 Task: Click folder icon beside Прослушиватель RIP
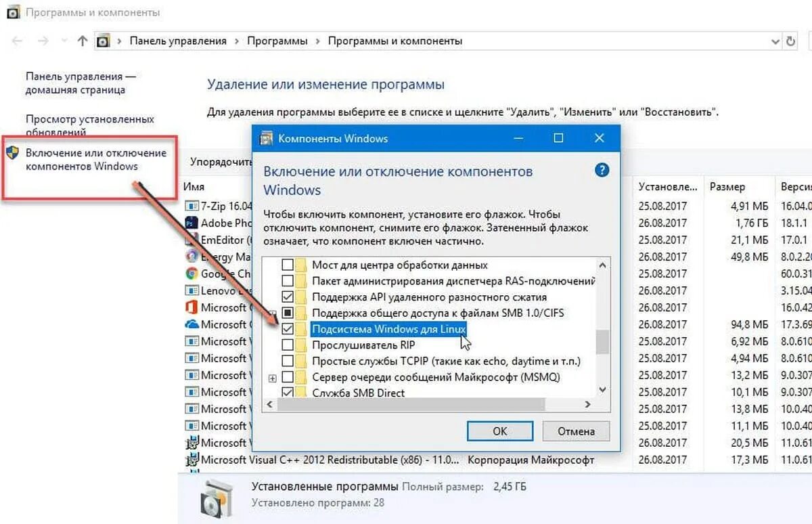pyautogui.click(x=300, y=345)
